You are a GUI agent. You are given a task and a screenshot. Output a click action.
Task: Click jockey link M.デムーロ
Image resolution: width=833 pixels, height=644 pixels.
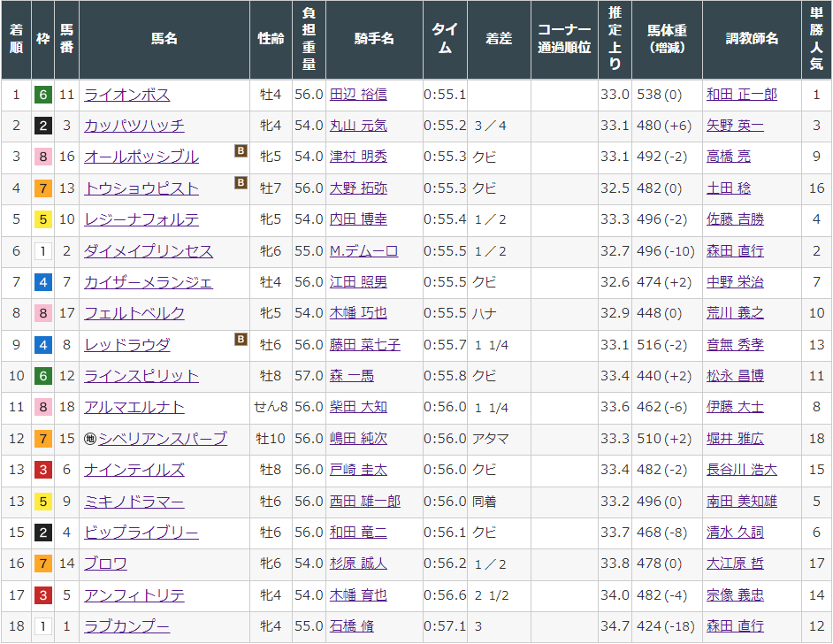coord(364,251)
